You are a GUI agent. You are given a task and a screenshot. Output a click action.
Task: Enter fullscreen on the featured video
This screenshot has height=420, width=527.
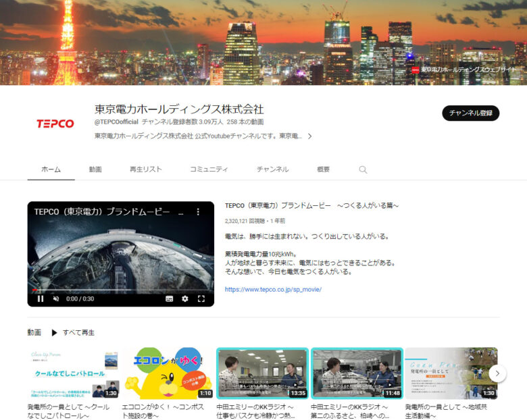(x=201, y=298)
